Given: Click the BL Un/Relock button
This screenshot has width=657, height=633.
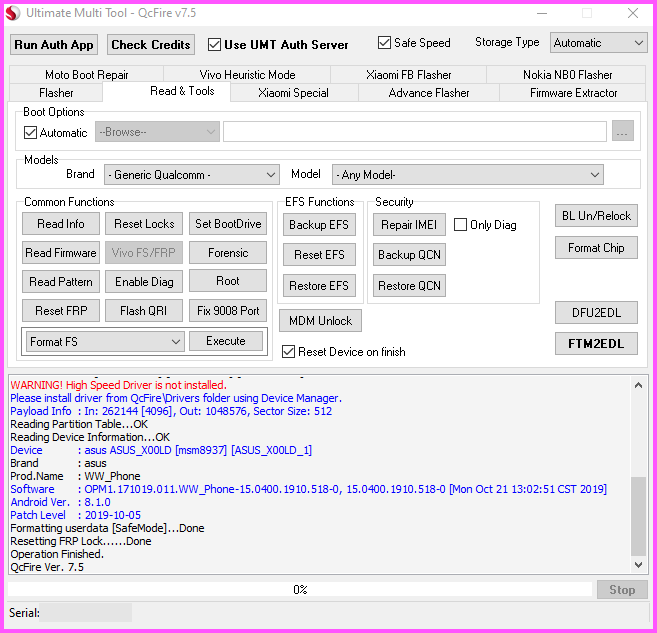Looking at the screenshot, I should [x=596, y=215].
